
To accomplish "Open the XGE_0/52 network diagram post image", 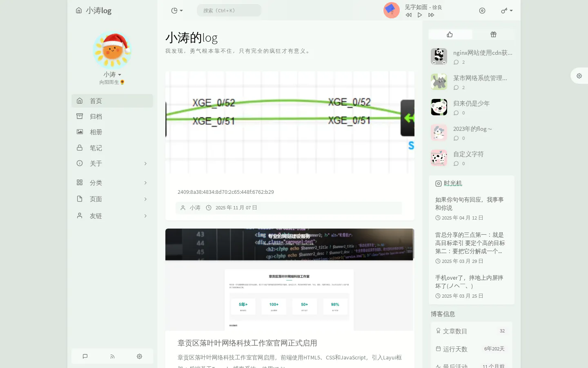I will 290,122.
